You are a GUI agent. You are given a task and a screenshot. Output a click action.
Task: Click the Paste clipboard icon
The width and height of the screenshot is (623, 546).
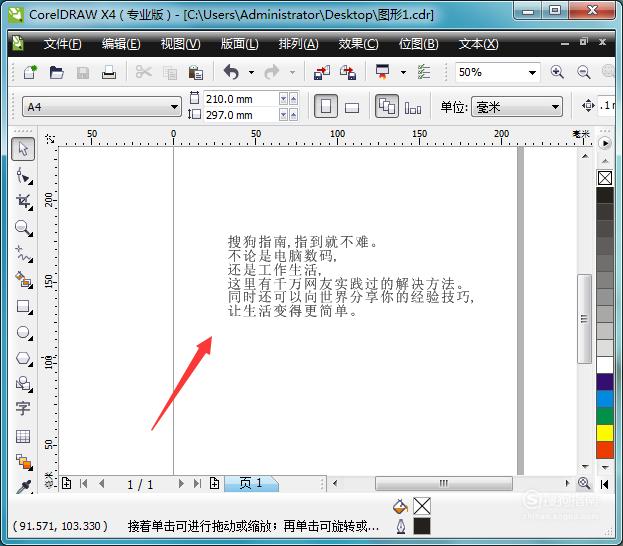[195, 72]
